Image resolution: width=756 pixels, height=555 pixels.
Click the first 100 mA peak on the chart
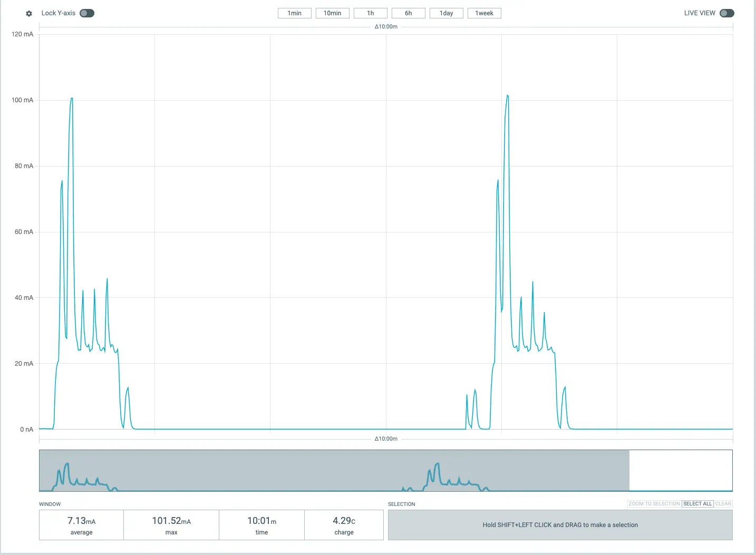point(72,99)
